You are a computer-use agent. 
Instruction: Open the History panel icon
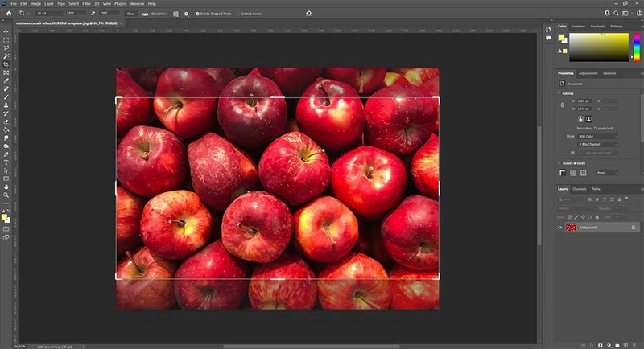point(548,29)
